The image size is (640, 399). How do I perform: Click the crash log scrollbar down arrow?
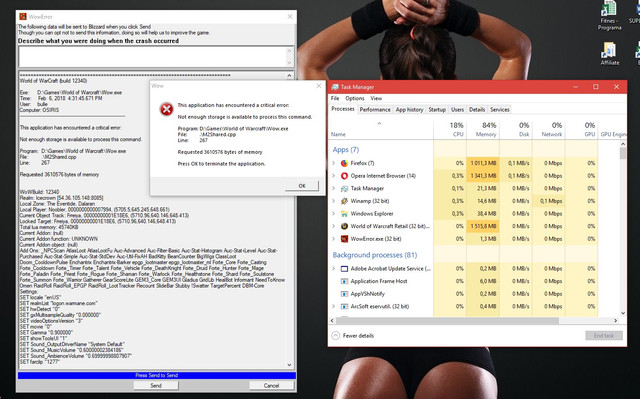tap(289, 365)
